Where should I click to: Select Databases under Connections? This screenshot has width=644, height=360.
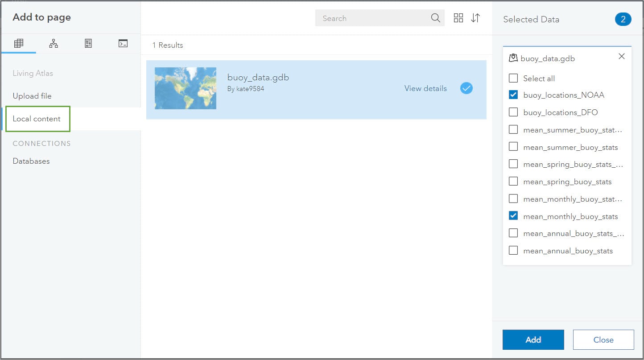[x=31, y=161]
